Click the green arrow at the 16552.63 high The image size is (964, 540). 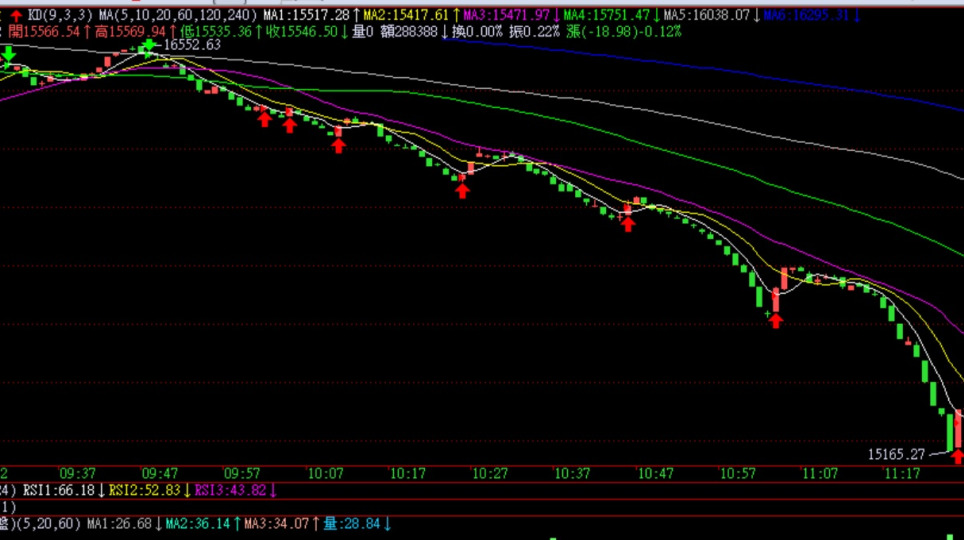(x=149, y=46)
